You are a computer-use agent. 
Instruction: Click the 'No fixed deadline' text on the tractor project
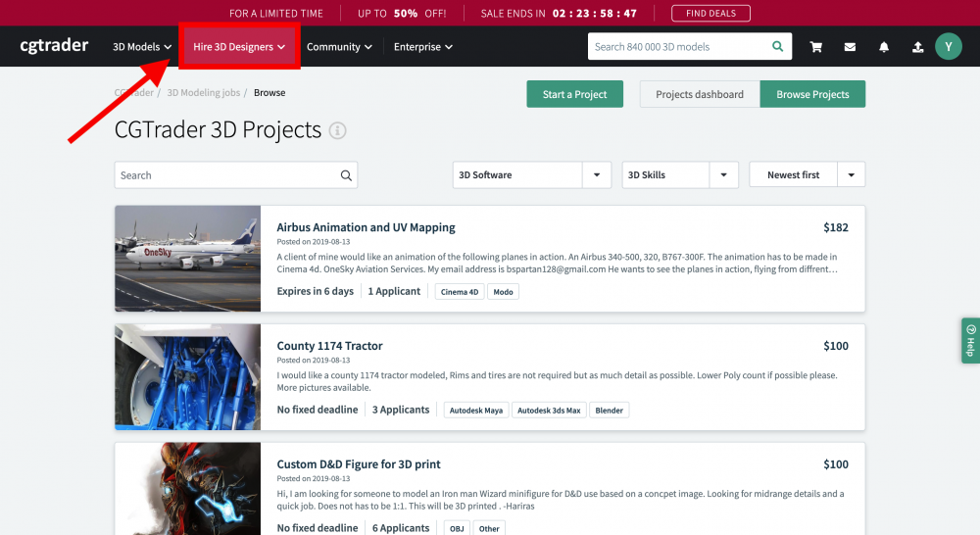(318, 410)
